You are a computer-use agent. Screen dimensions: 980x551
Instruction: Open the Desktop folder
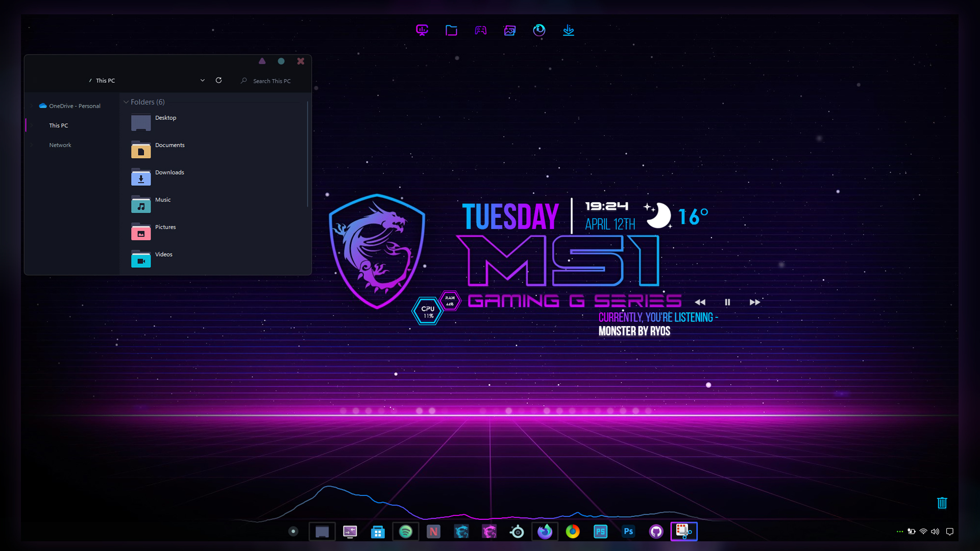click(154, 122)
